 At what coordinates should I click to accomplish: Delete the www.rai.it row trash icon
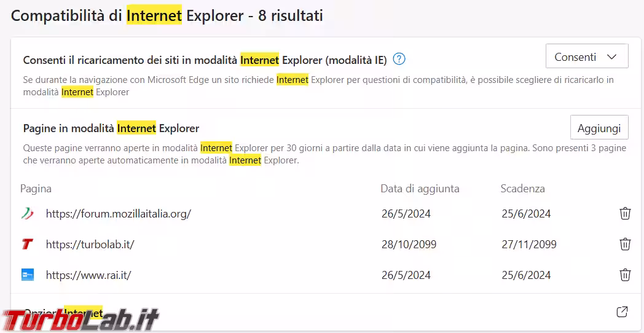click(x=625, y=274)
